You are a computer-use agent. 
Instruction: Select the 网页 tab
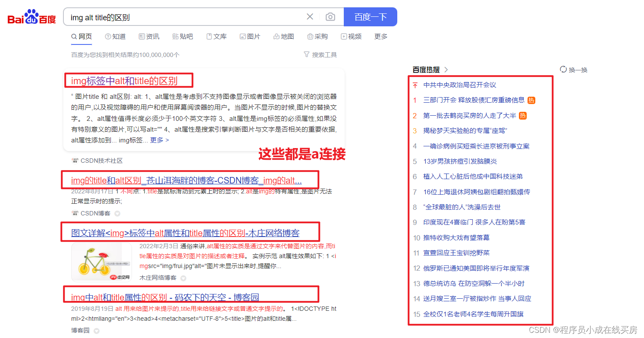82,37
